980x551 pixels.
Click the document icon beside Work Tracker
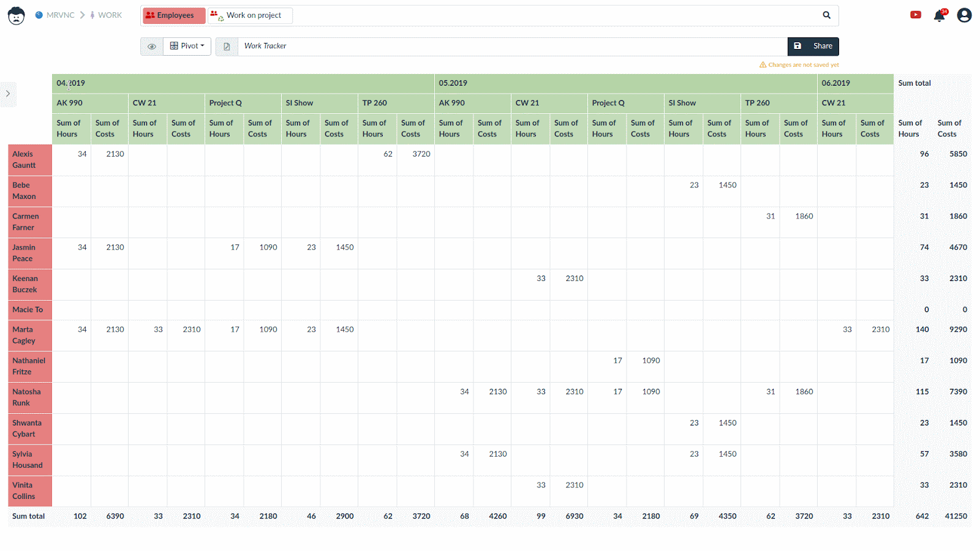[227, 47]
